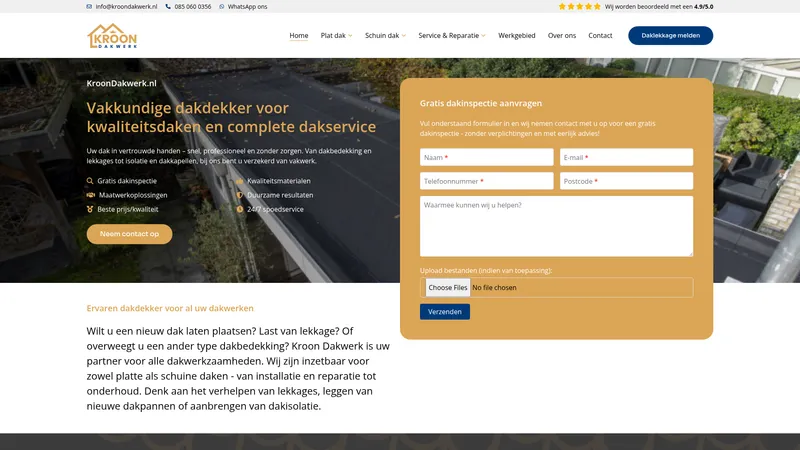Click the Choose Files upload button
Screen dimensions: 800x450
click(x=447, y=288)
